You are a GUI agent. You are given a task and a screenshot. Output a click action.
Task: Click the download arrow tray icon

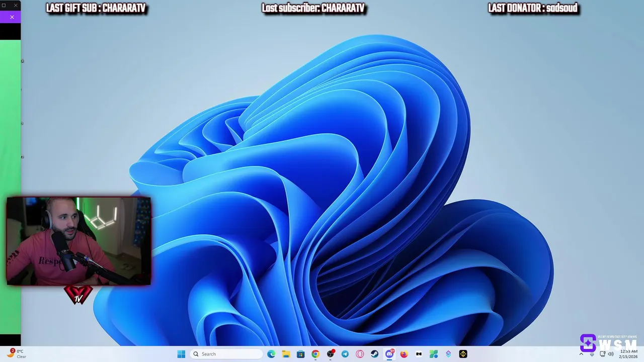[x=592, y=354]
